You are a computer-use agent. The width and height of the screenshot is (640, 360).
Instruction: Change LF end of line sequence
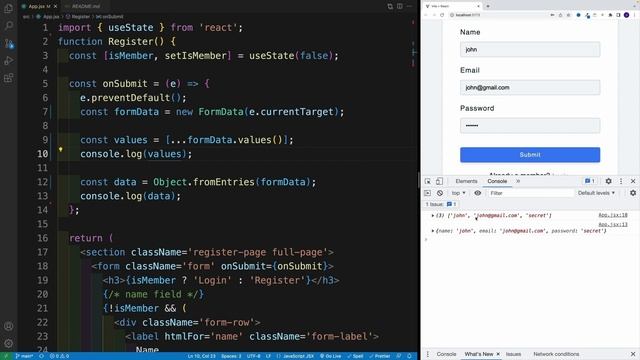pyautogui.click(x=268, y=356)
